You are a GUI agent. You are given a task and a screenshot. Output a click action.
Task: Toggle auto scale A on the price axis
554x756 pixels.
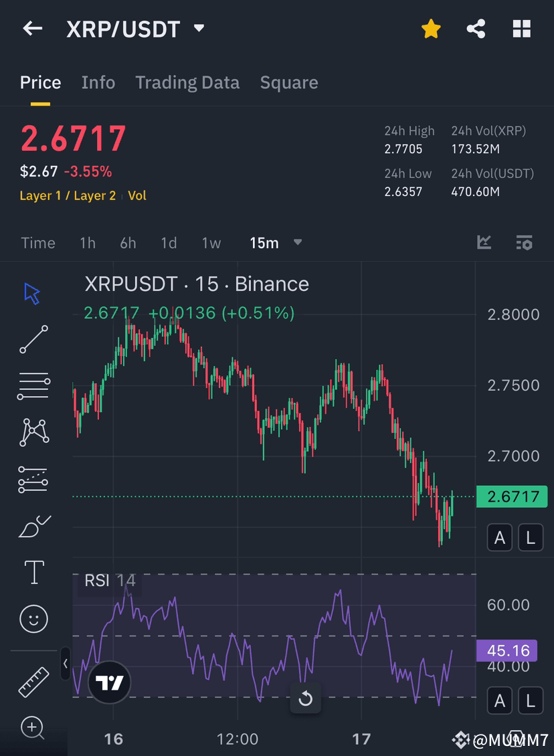coord(500,537)
